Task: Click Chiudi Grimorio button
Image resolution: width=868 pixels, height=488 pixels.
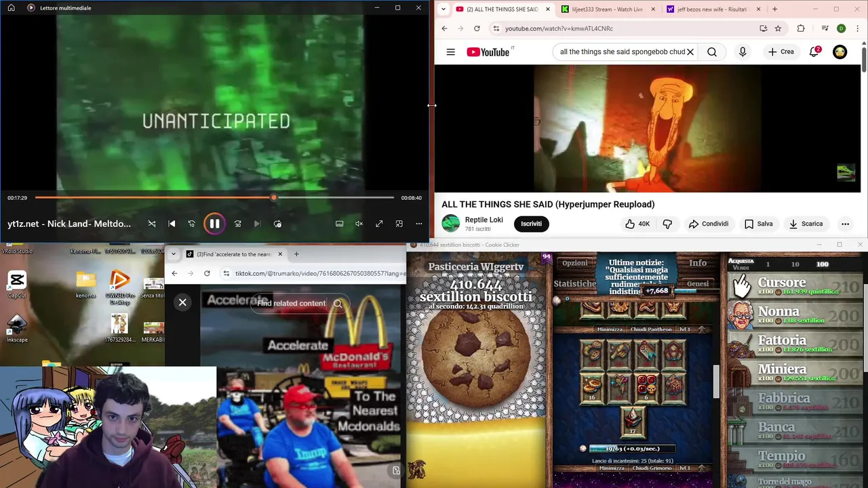Action: 651,468
